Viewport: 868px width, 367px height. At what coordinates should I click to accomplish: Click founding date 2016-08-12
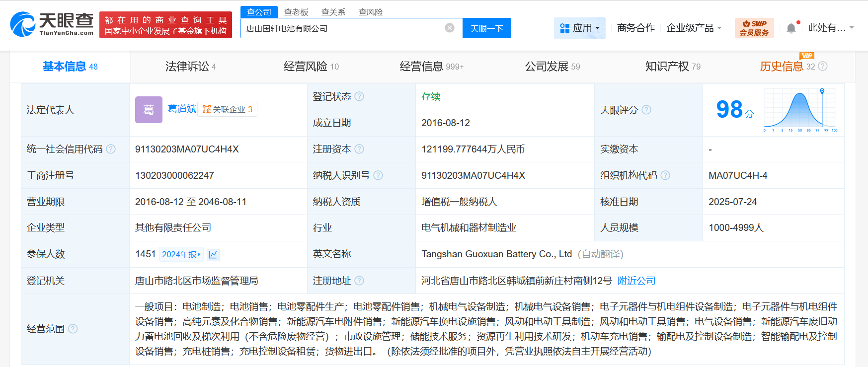click(x=446, y=123)
